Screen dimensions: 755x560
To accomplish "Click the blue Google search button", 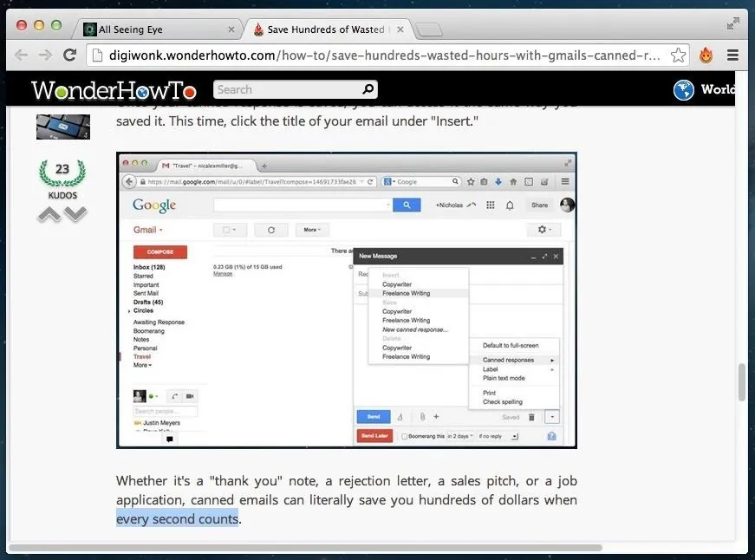I will [407, 205].
